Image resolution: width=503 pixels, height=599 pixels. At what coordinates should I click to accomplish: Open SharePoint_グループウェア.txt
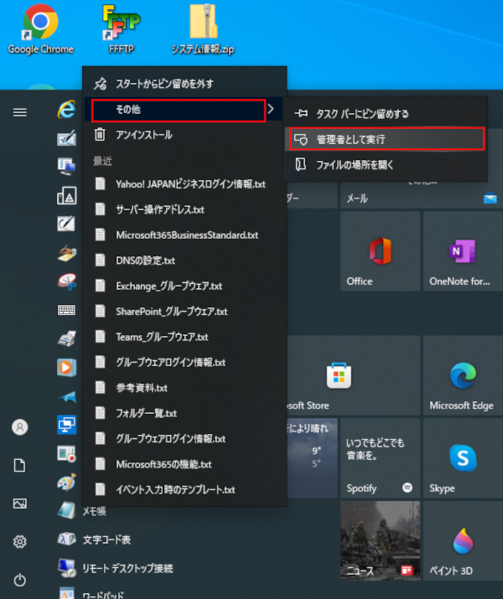[185, 311]
